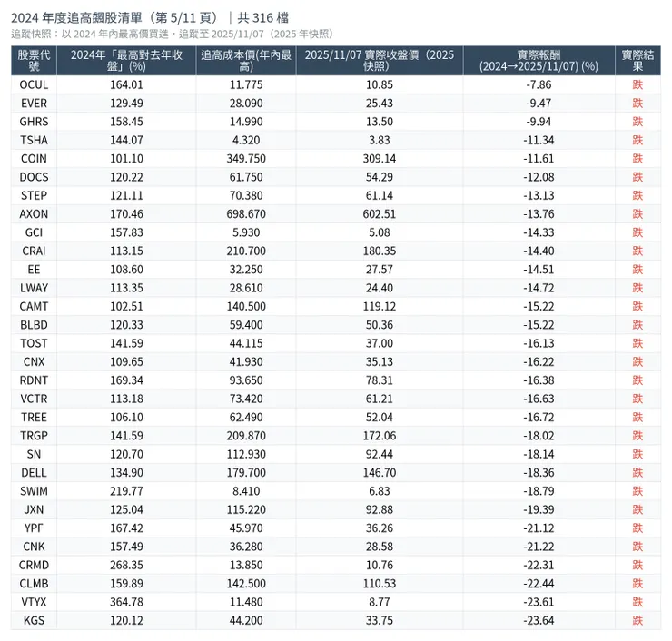Screen dimensions: 672x641
Task: Select the BLBD ticker cell
Action: coord(34,325)
